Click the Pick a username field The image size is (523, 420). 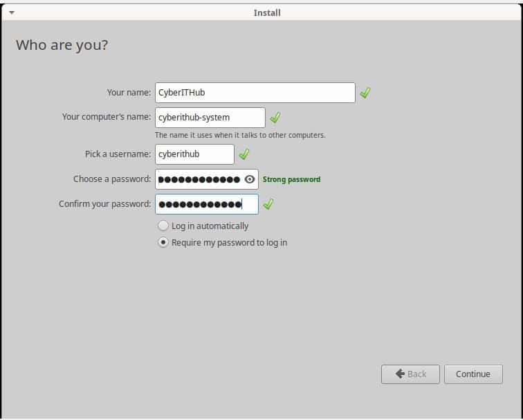click(x=194, y=154)
